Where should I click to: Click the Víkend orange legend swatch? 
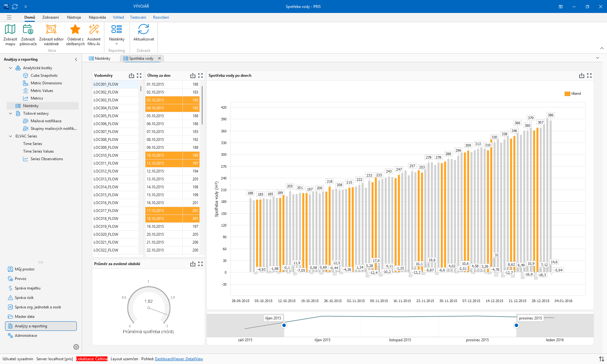pos(567,94)
